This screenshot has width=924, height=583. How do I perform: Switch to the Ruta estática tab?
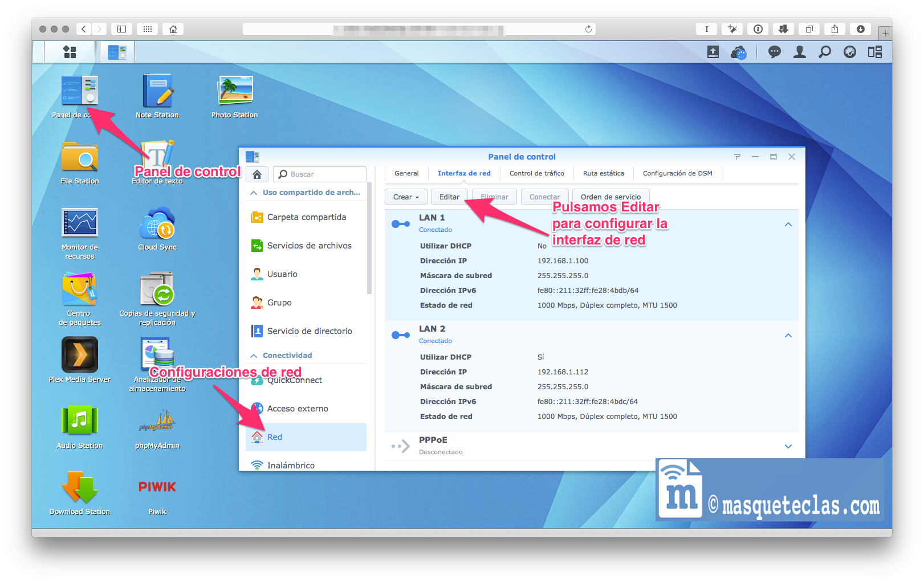(603, 173)
